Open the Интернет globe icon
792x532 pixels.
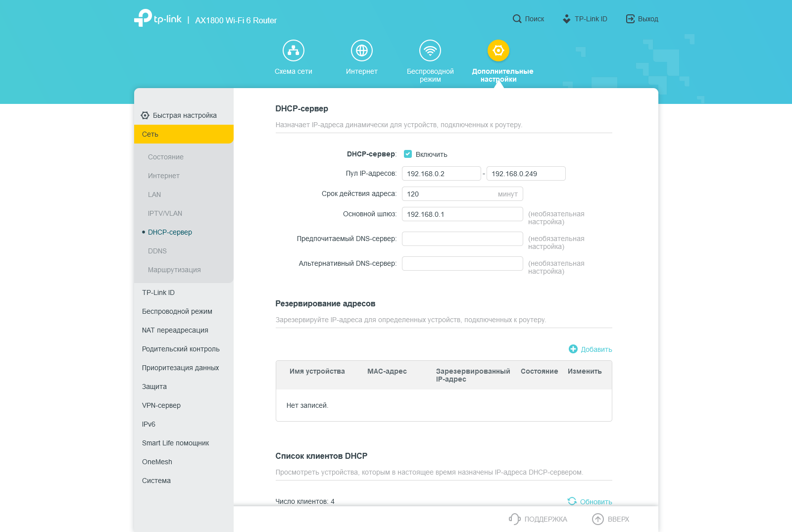point(362,50)
